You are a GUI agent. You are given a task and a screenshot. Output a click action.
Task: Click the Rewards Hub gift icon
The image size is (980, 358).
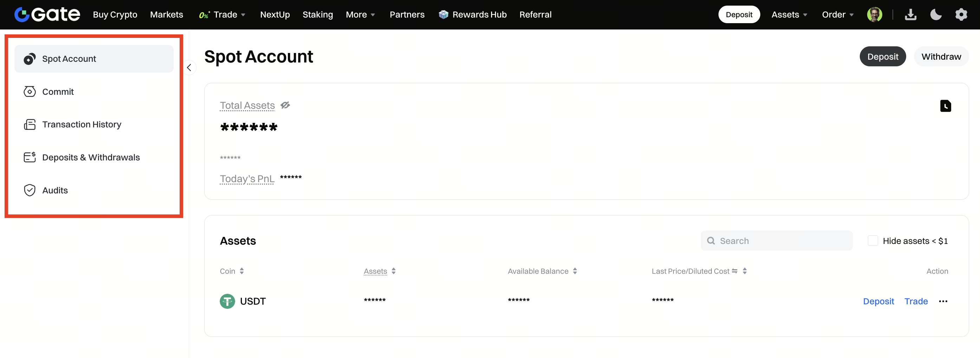tap(443, 14)
